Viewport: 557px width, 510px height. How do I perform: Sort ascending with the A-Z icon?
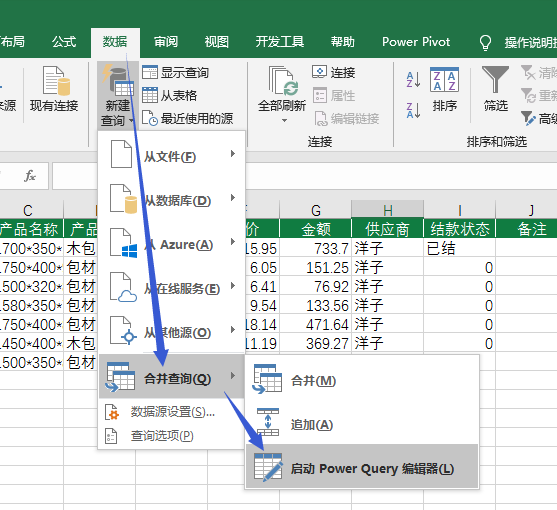click(x=413, y=80)
